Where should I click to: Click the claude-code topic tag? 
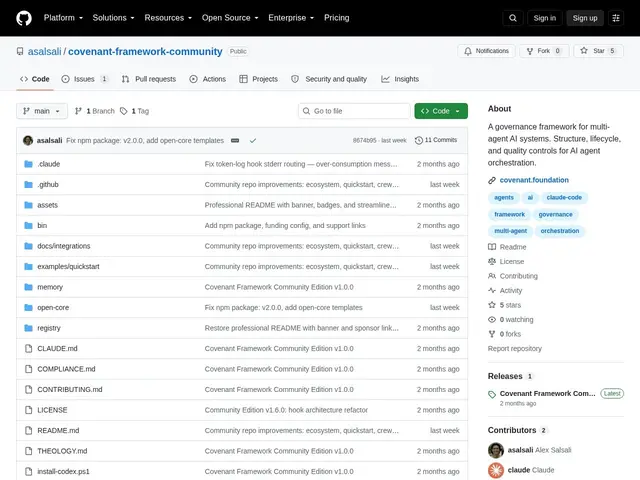[564, 198]
